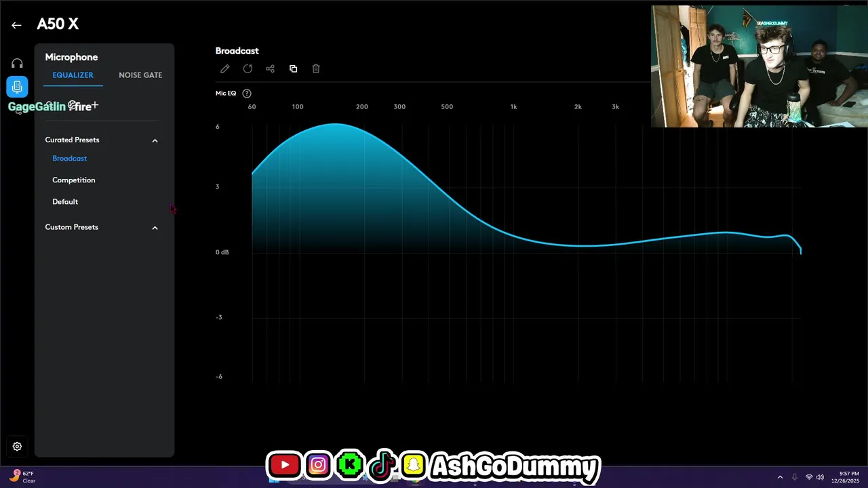This screenshot has height=488, width=868.
Task: Delete the preset with the trash icon
Action: [x=316, y=69]
